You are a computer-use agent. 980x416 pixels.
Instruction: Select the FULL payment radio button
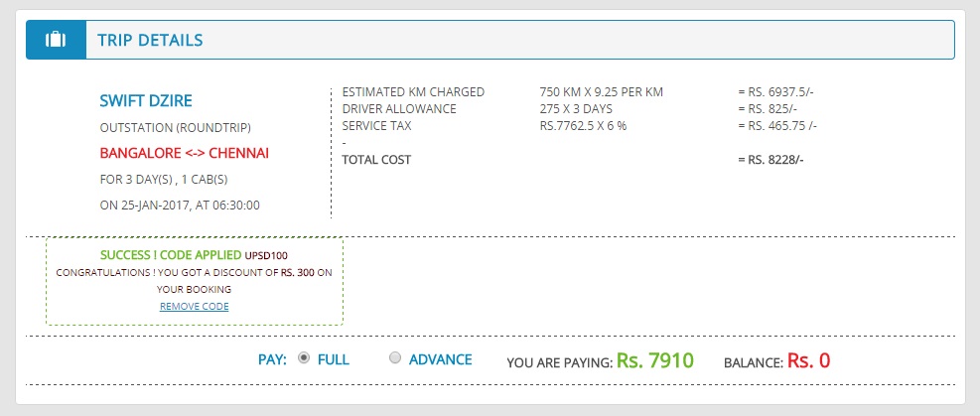coord(304,358)
